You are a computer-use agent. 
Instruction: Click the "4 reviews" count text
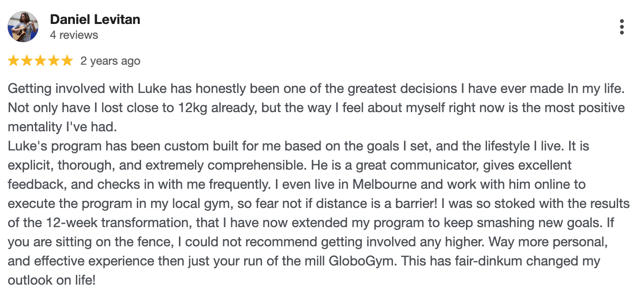(x=74, y=35)
